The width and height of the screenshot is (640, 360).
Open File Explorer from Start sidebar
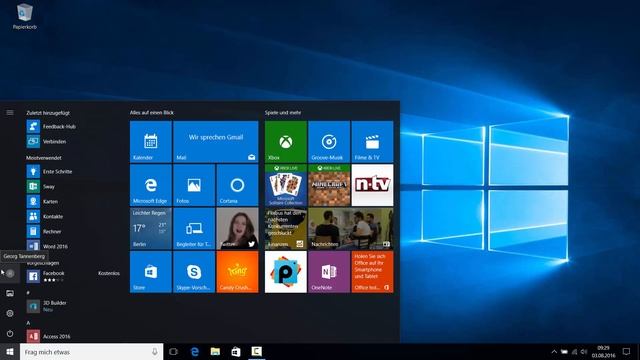pyautogui.click(x=10, y=293)
